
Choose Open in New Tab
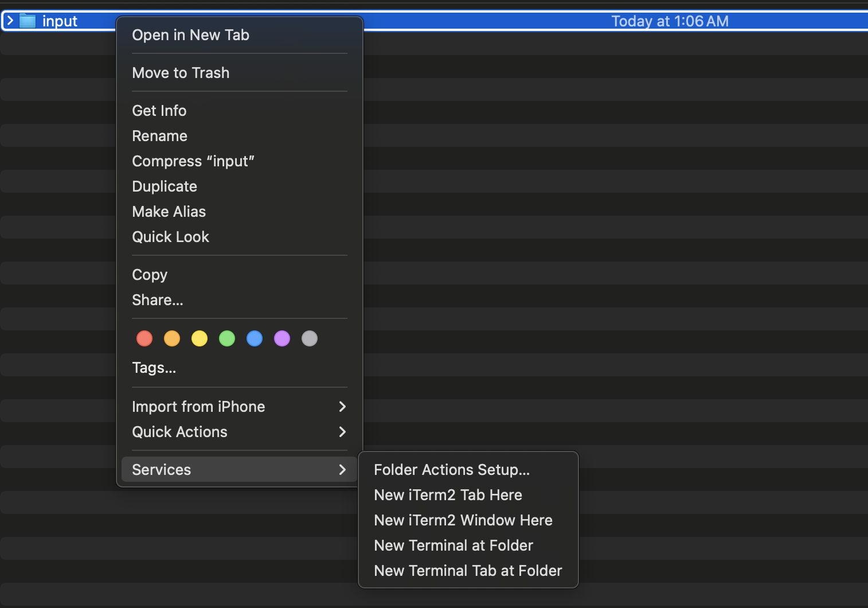click(190, 35)
